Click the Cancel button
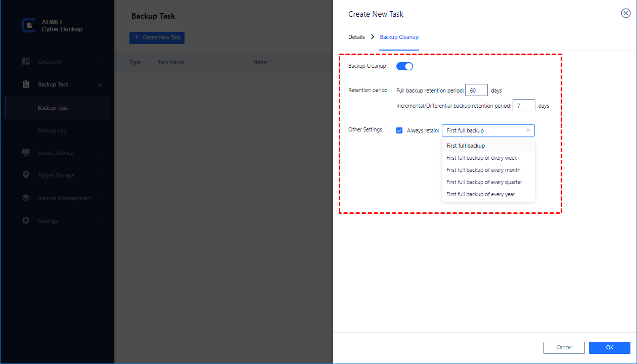The image size is (637, 364). 564,347
